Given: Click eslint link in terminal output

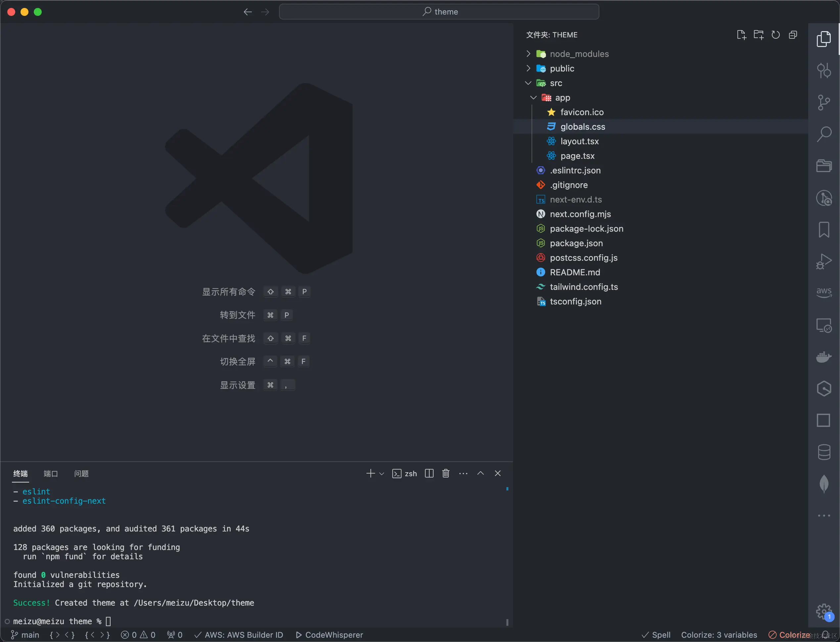Looking at the screenshot, I should (x=36, y=491).
